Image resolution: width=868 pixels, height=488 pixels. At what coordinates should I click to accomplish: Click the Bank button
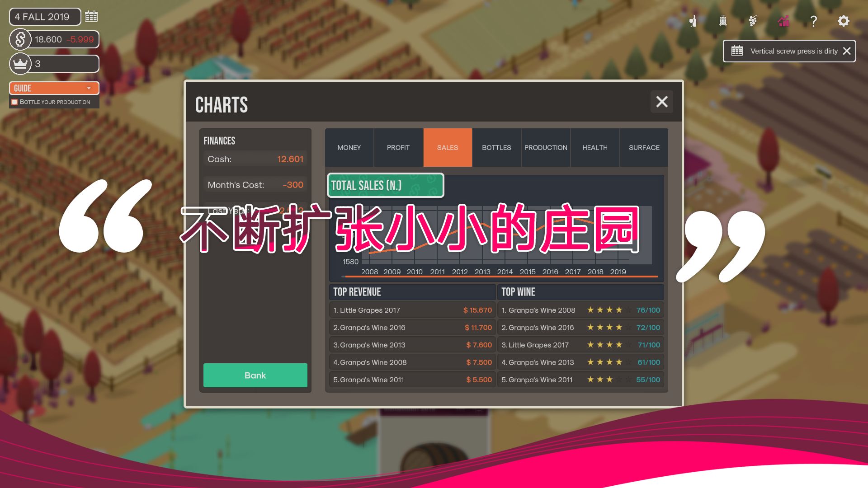[x=255, y=375]
